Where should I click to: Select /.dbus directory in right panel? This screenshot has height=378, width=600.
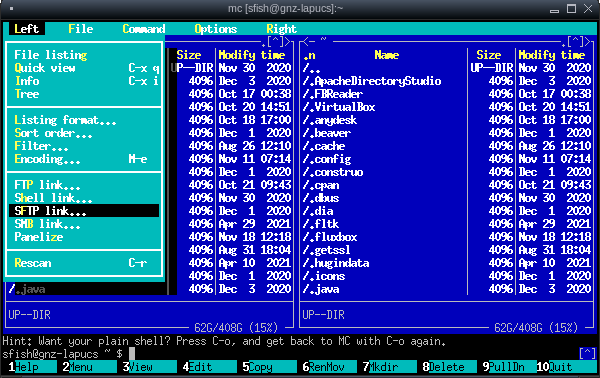(x=384, y=198)
